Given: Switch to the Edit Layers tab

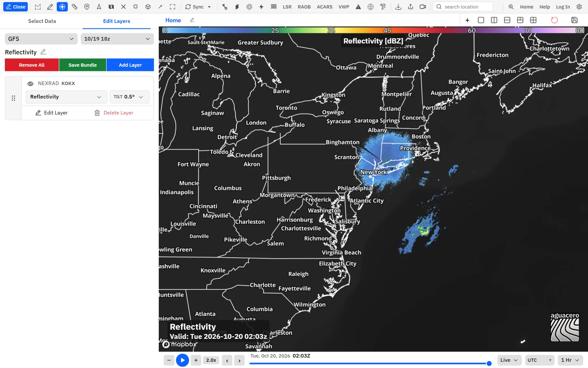Looking at the screenshot, I should 116,21.
